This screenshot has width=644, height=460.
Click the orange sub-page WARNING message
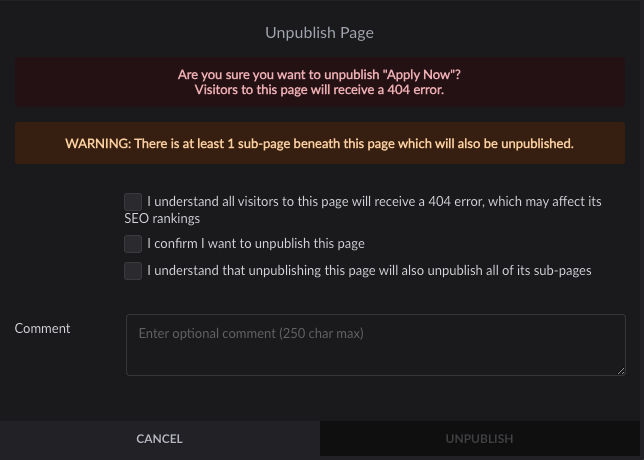(x=320, y=143)
